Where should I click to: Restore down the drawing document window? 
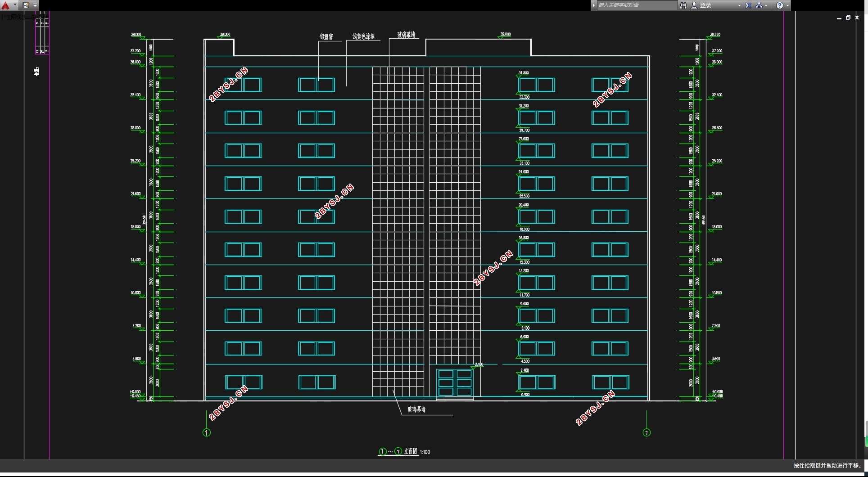pyautogui.click(x=848, y=18)
